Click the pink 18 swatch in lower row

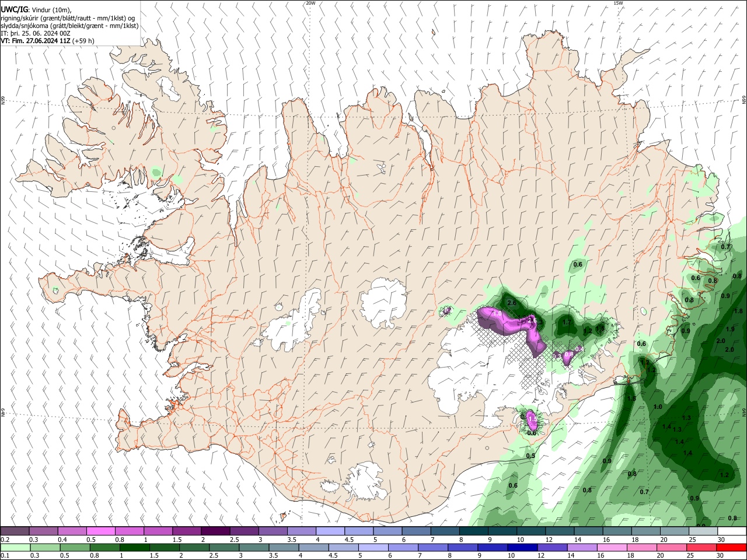[x=641, y=547]
